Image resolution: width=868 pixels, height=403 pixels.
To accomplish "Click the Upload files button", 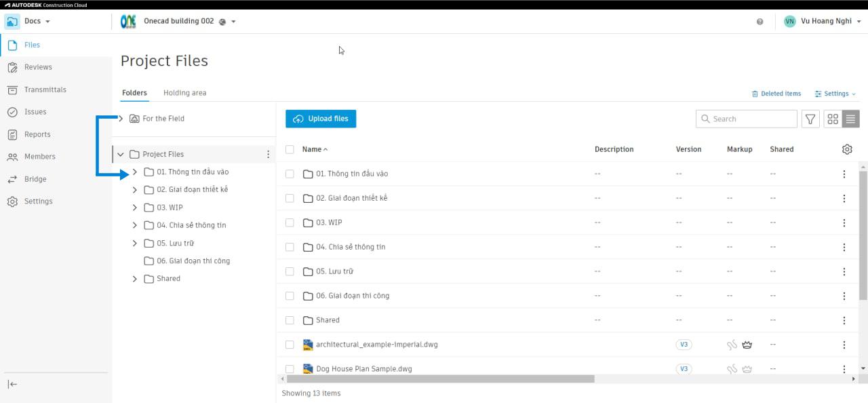I will [x=321, y=119].
